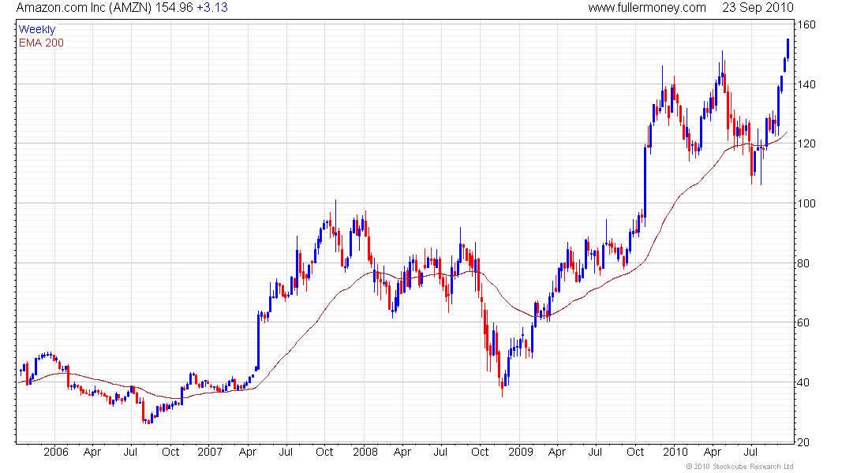Click the +3.13 price change value
The width and height of the screenshot is (868, 473).
point(212,8)
